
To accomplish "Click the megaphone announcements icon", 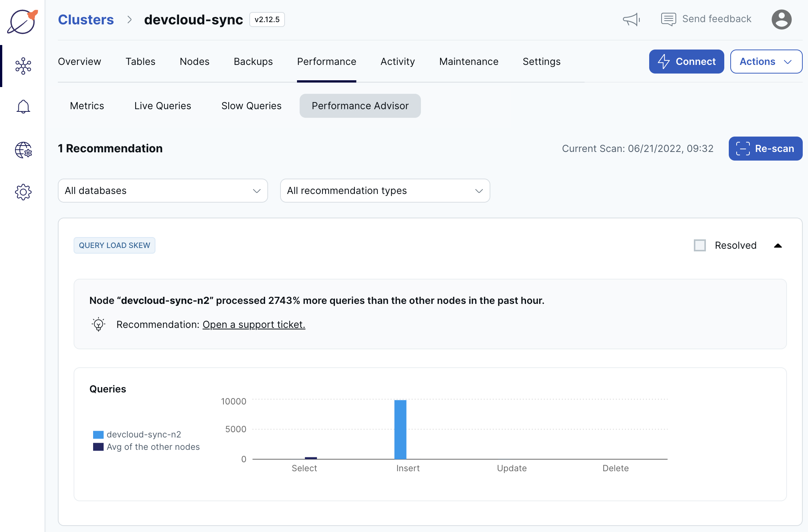I will click(x=631, y=20).
